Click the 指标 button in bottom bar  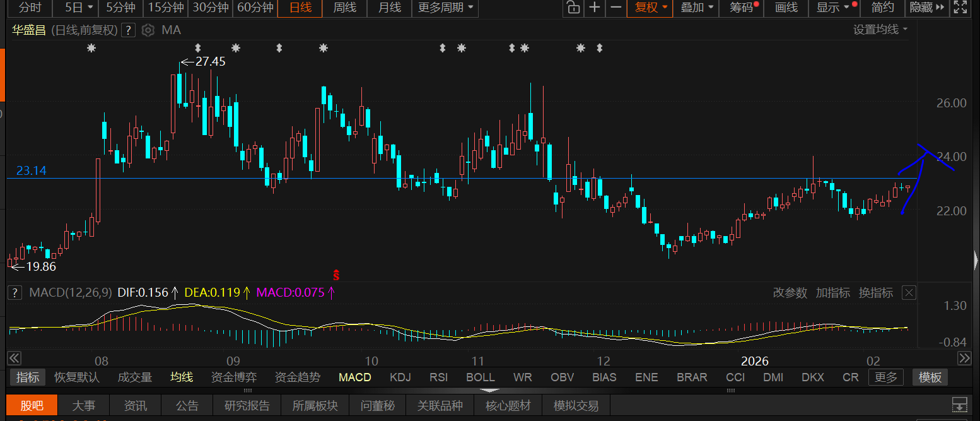[x=27, y=377]
